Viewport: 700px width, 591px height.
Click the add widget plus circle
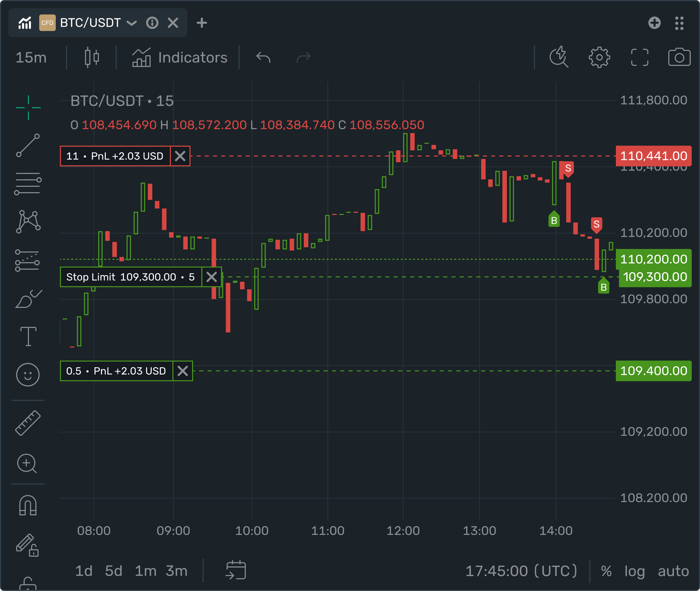coord(654,23)
